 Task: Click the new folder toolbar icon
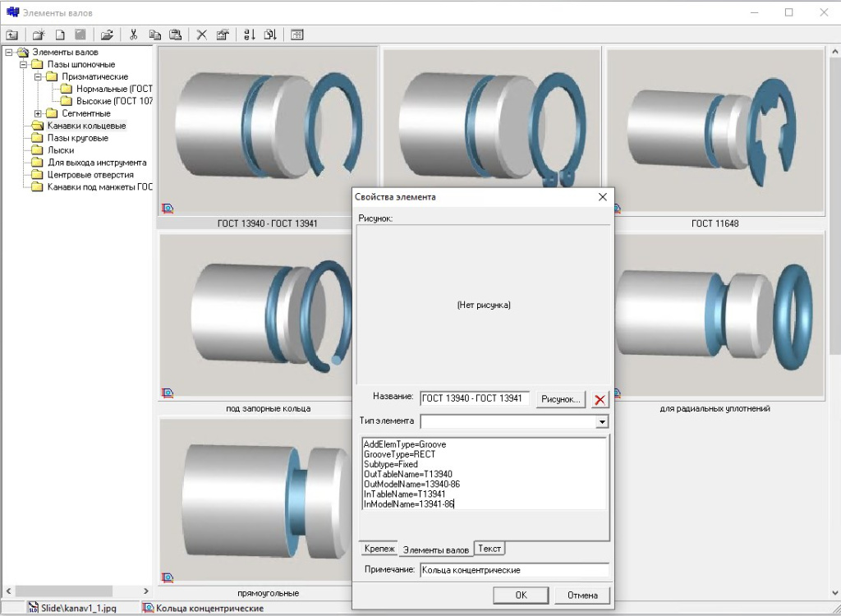(x=39, y=34)
